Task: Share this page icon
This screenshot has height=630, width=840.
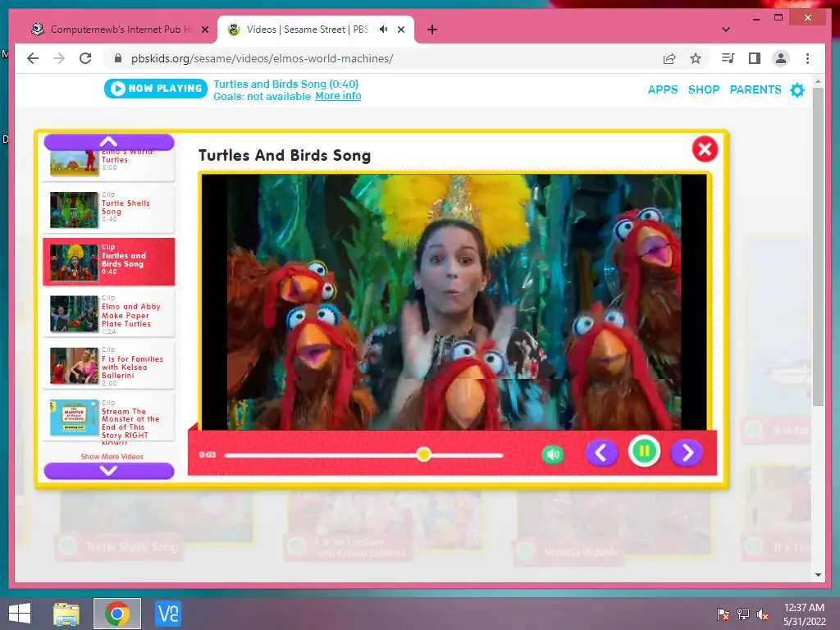Action: 669,58
